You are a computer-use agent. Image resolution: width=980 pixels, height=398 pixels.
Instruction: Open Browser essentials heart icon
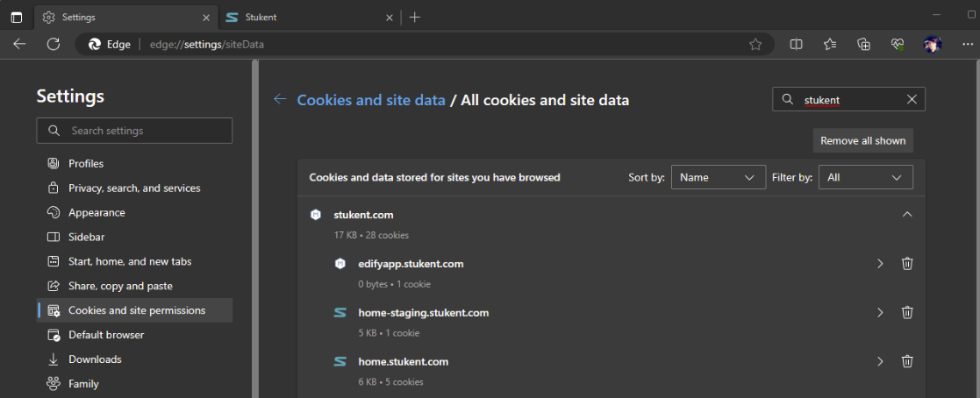tap(898, 45)
